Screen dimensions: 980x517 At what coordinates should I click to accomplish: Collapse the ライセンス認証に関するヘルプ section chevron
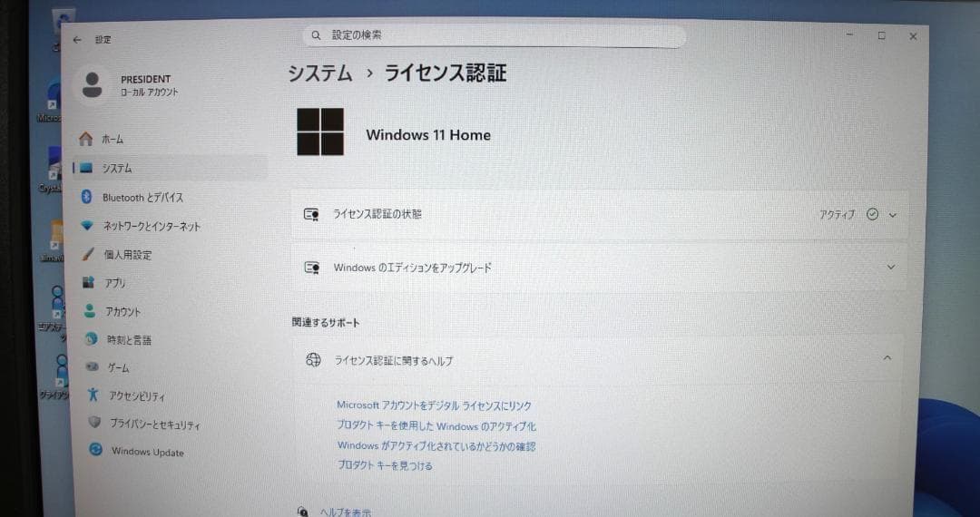[887, 357]
